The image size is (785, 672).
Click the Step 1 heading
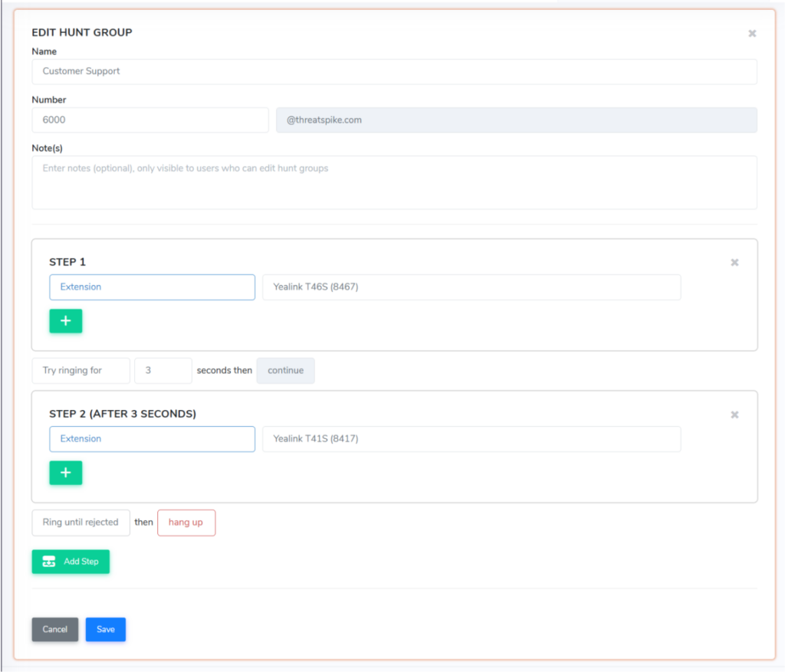point(67,262)
